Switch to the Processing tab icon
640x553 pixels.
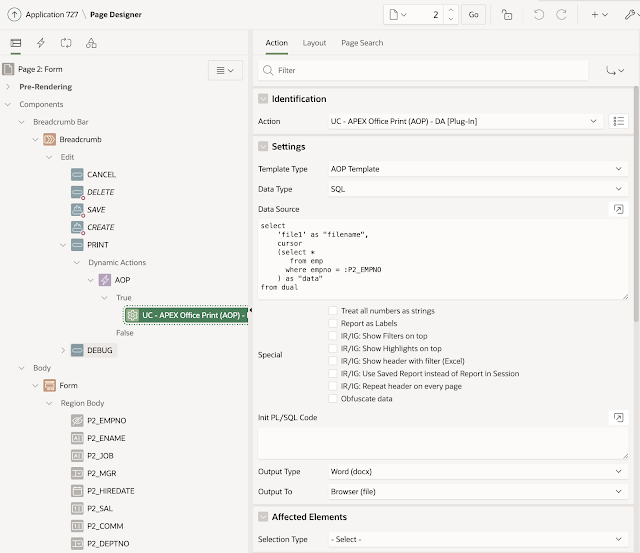(66, 43)
